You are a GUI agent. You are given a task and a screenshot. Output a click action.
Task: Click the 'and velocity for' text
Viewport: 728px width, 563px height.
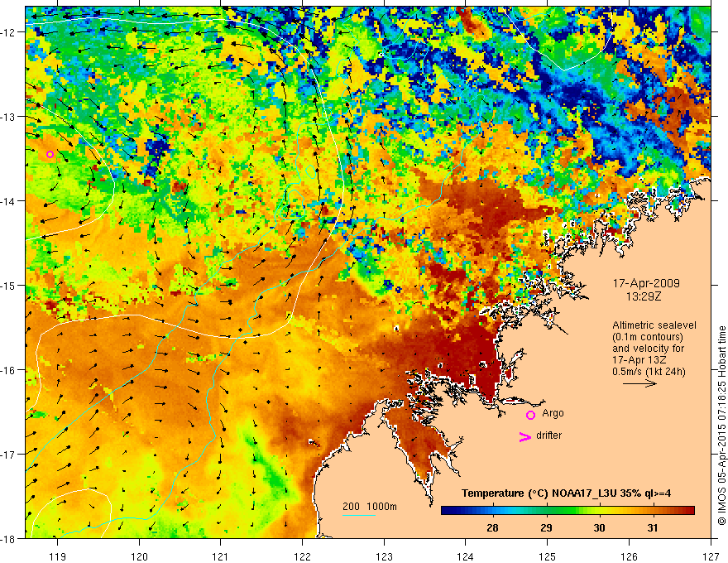pyautogui.click(x=648, y=349)
